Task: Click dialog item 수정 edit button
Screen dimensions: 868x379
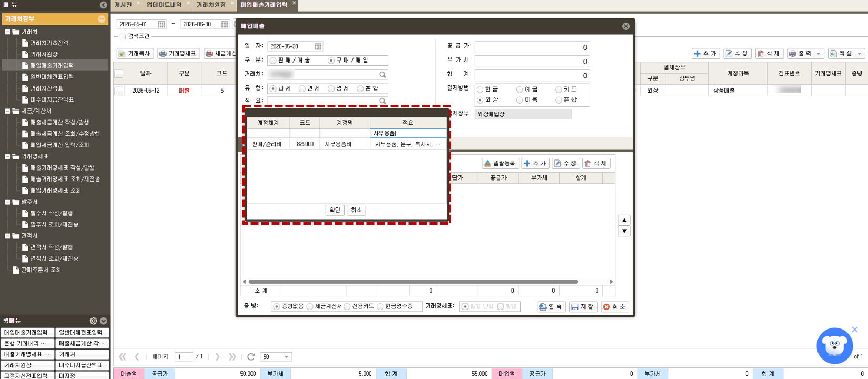Action: tap(566, 164)
